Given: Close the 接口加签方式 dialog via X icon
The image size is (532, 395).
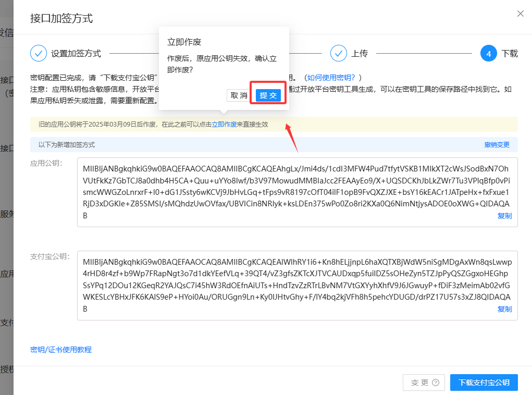Looking at the screenshot, I should coord(520,14).
